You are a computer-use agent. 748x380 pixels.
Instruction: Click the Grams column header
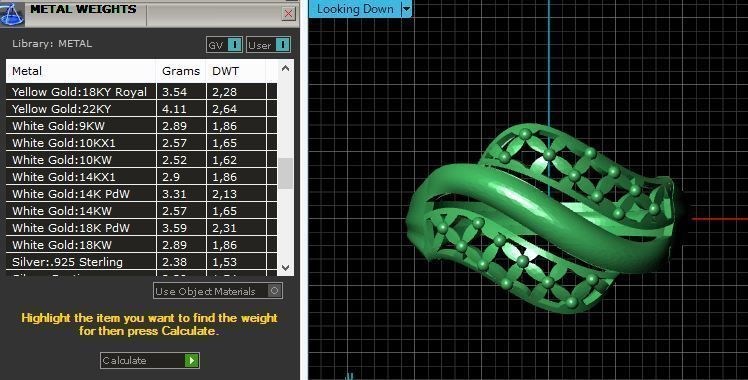click(181, 71)
